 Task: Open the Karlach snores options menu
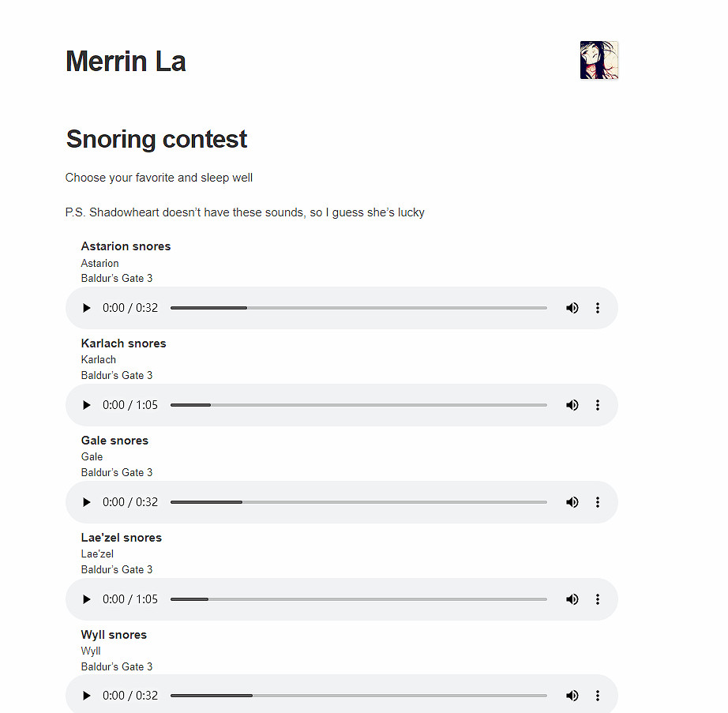(598, 405)
